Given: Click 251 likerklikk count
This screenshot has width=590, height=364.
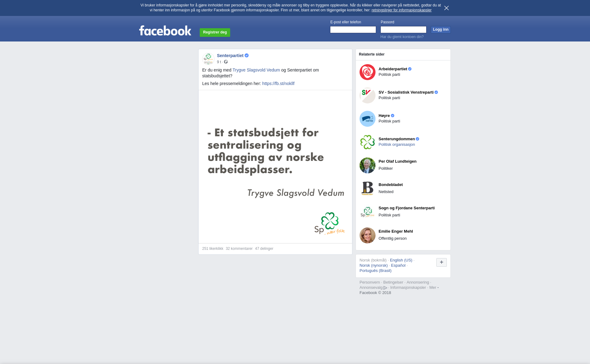Looking at the screenshot, I should pos(213,249).
